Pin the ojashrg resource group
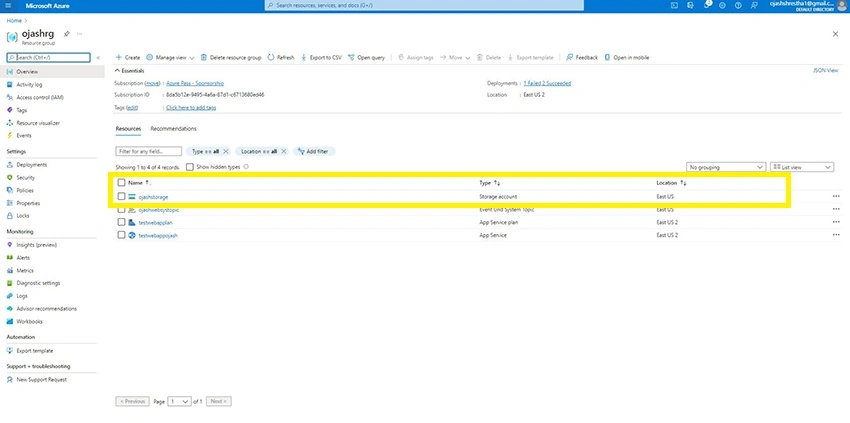Screen dimensions: 850x423 (x=66, y=34)
